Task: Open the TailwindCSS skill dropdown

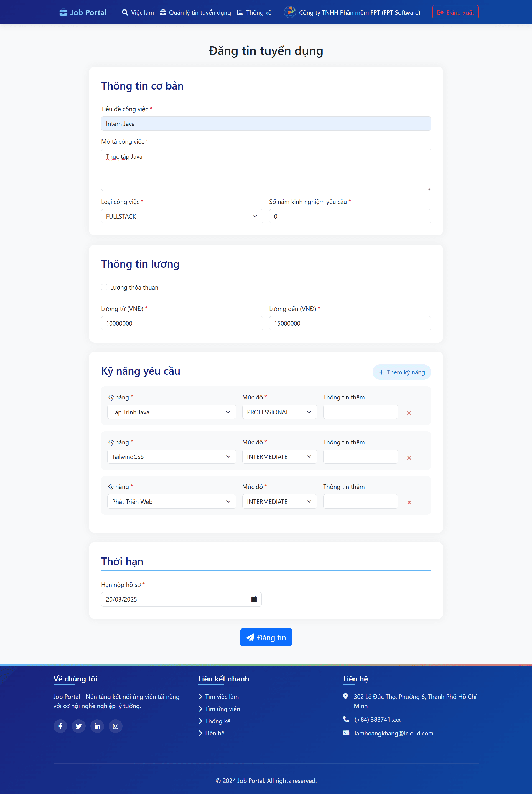Action: click(x=171, y=457)
